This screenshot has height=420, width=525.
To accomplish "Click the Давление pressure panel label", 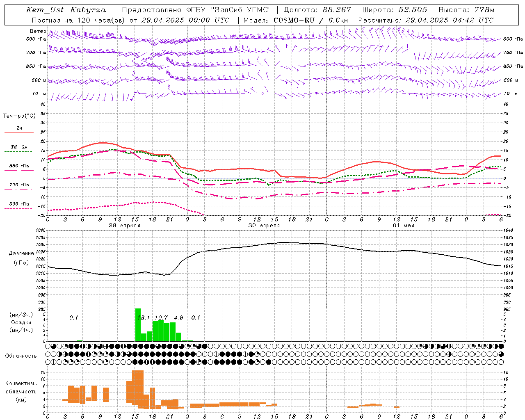I will pyautogui.click(x=21, y=253).
